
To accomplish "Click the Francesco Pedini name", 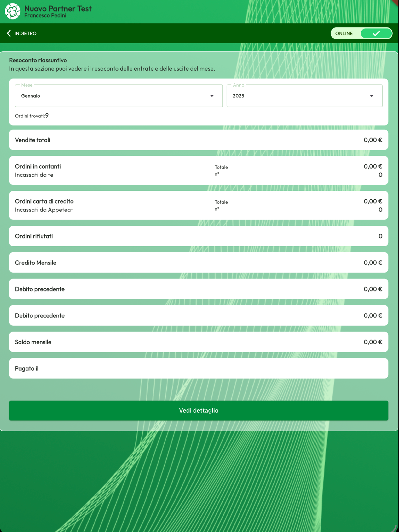I will (45, 16).
